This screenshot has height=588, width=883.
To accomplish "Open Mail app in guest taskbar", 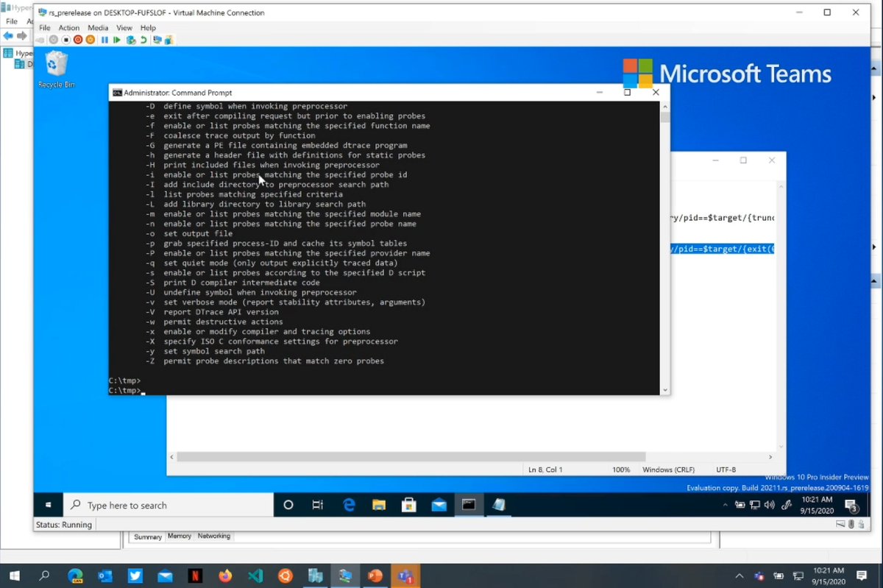I will (x=439, y=505).
